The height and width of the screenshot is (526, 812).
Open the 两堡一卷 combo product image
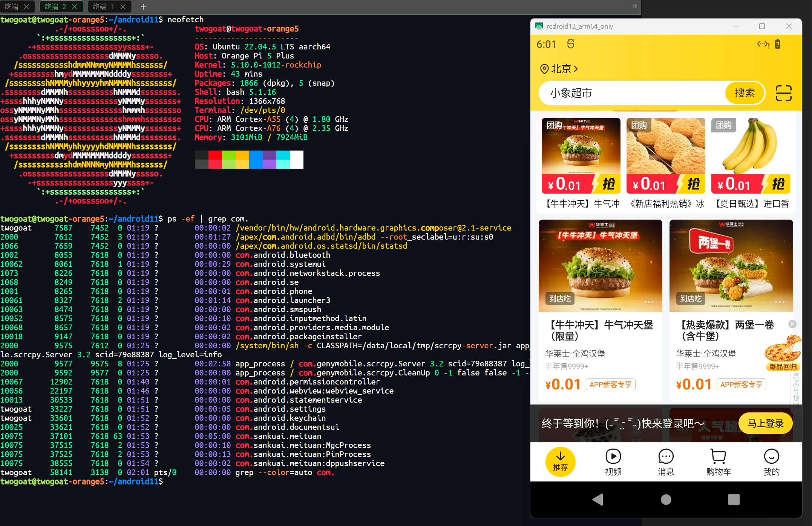coord(731,266)
